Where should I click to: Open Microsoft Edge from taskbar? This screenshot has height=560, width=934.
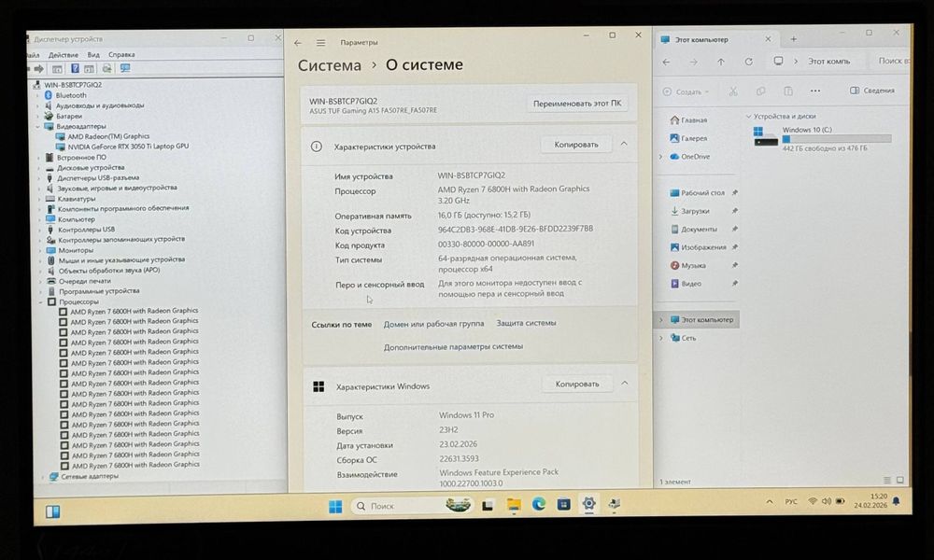[539, 505]
